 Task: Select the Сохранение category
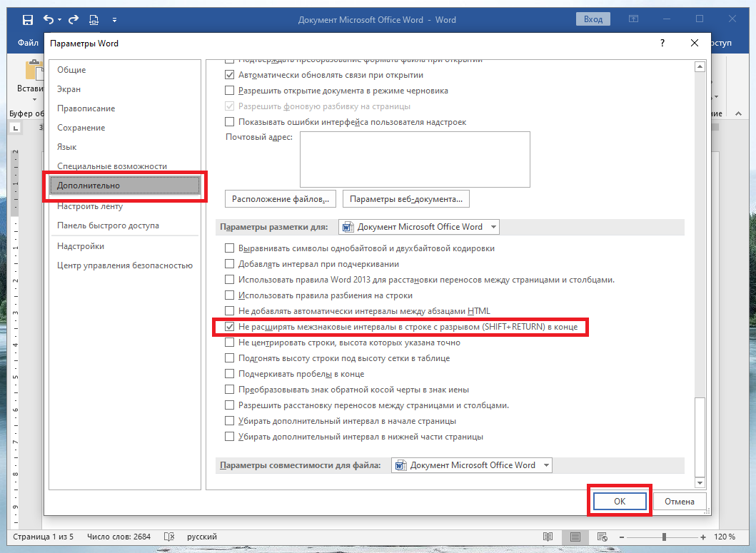(x=125, y=128)
